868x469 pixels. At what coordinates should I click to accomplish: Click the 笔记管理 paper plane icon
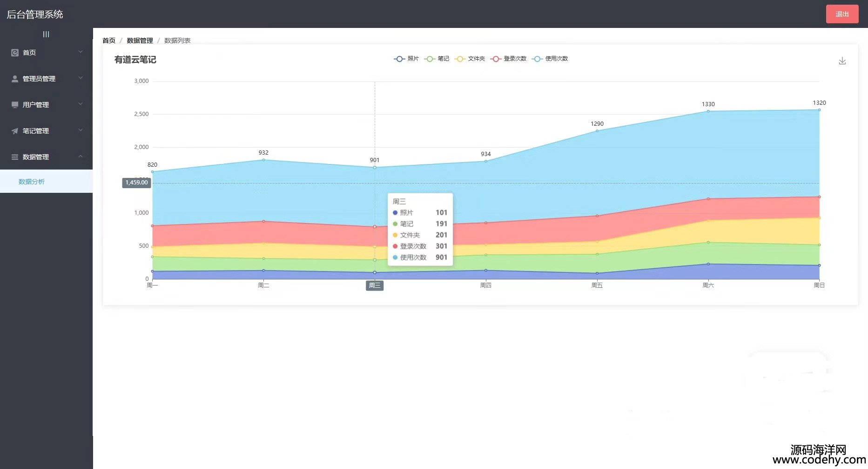point(15,131)
